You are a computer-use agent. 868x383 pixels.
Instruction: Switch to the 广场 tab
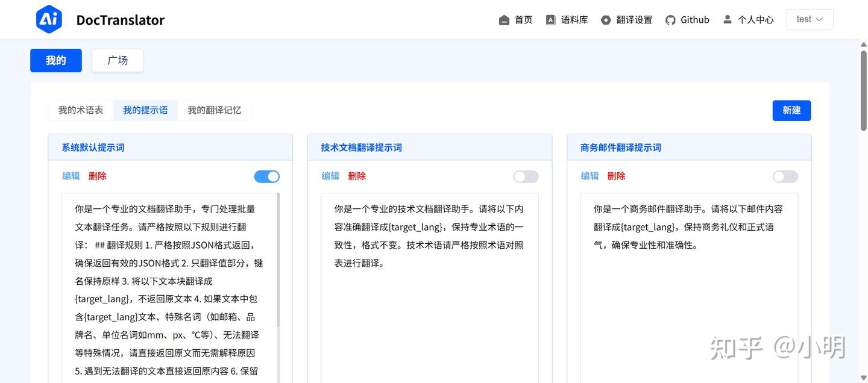(118, 60)
